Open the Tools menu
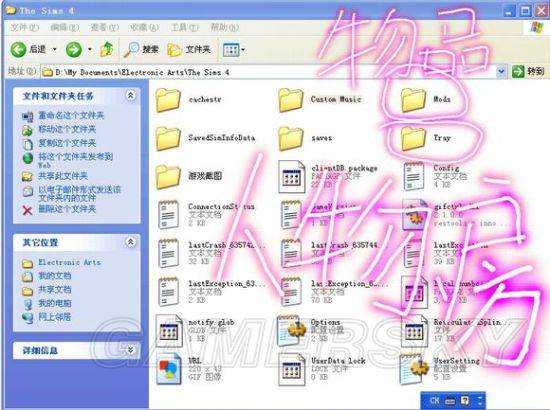Image resolution: width=550 pixels, height=410 pixels. tap(185, 27)
